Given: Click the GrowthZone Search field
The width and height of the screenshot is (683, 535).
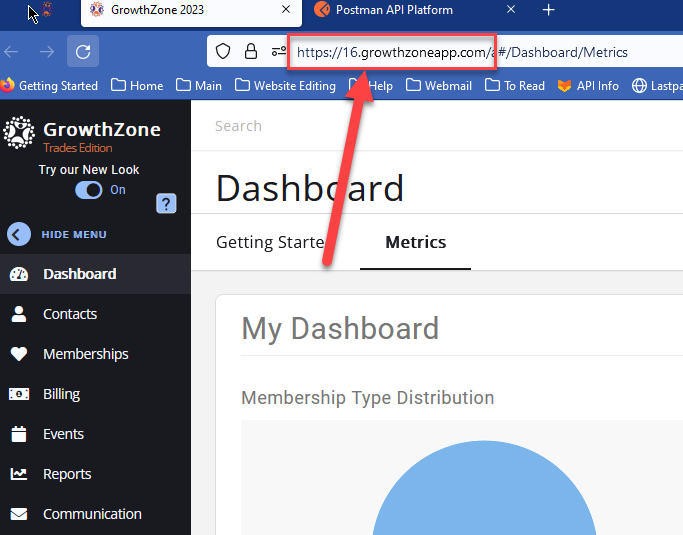Looking at the screenshot, I should pos(400,126).
